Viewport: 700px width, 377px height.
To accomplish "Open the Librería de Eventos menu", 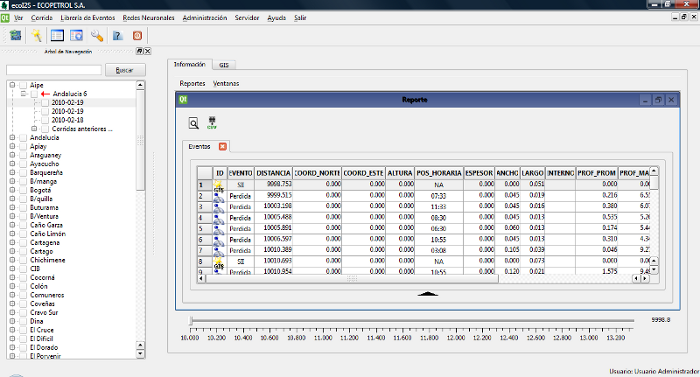I will 88,18.
